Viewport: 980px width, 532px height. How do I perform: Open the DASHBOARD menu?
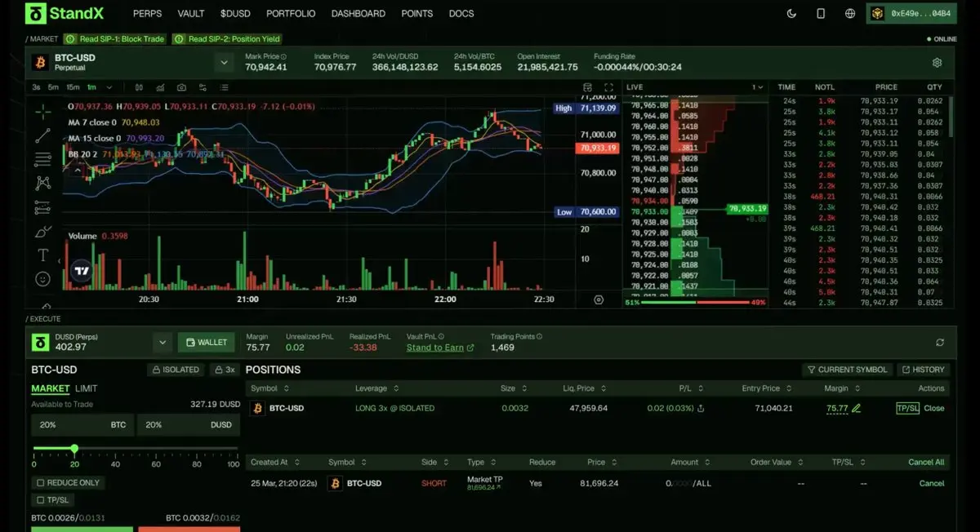(x=359, y=14)
